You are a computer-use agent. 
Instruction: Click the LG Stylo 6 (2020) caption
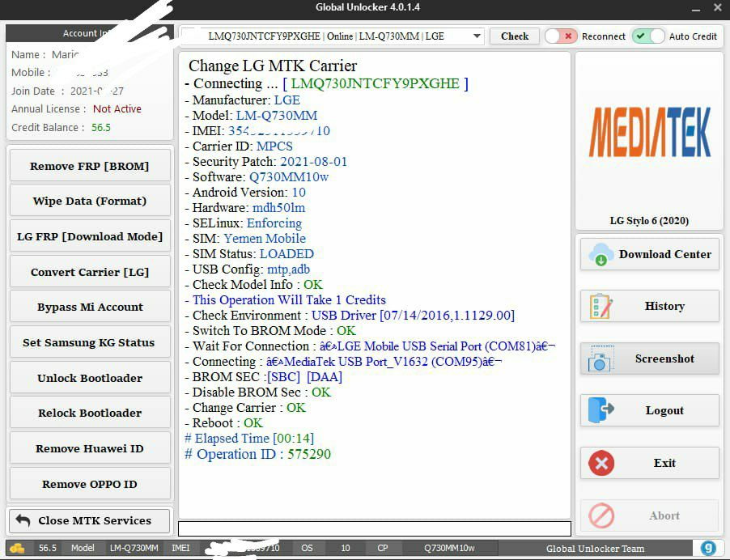coord(649,221)
